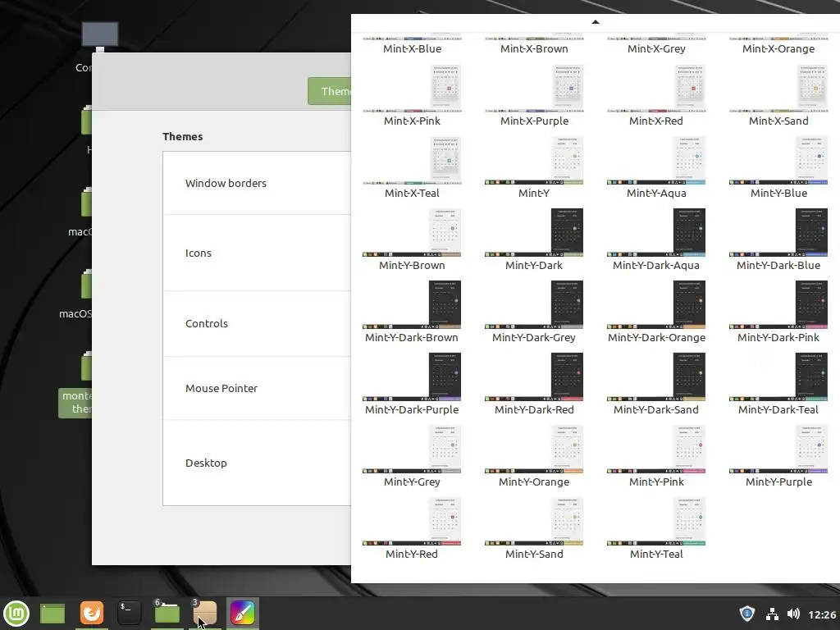Viewport: 840px width, 630px height.
Task: Open the sound volume tray icon
Action: coord(793,614)
